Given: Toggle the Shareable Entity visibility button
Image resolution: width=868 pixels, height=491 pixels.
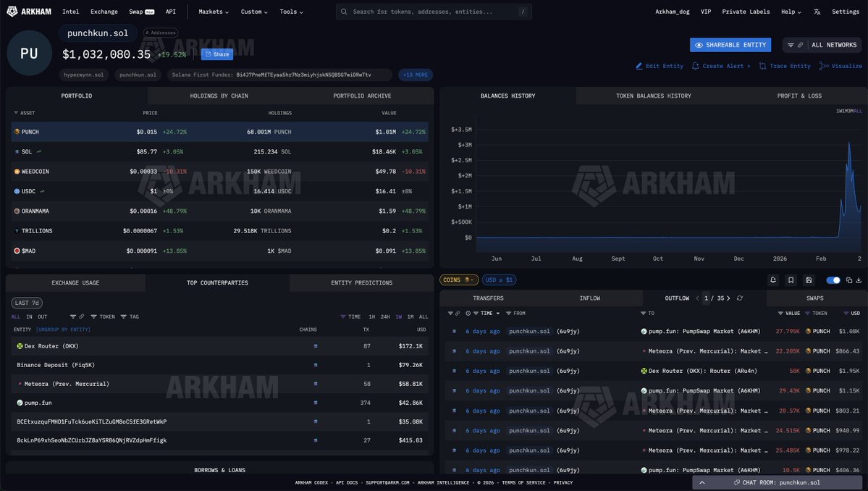Looking at the screenshot, I should click(x=730, y=45).
